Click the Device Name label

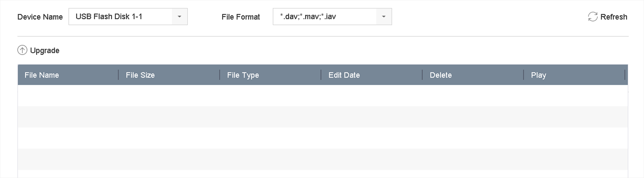tap(40, 17)
